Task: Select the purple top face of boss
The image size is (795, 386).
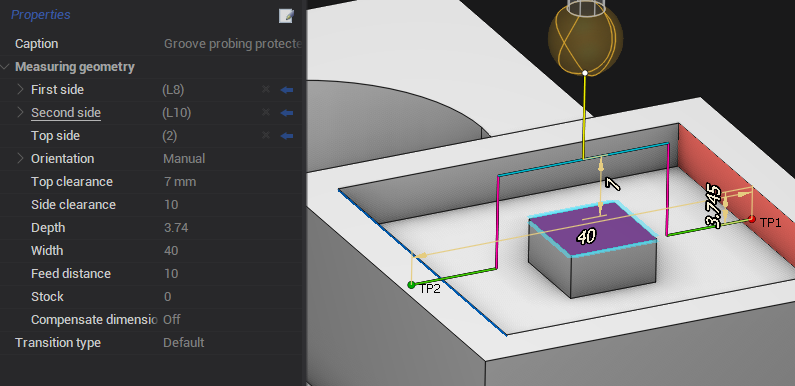Action: (593, 230)
